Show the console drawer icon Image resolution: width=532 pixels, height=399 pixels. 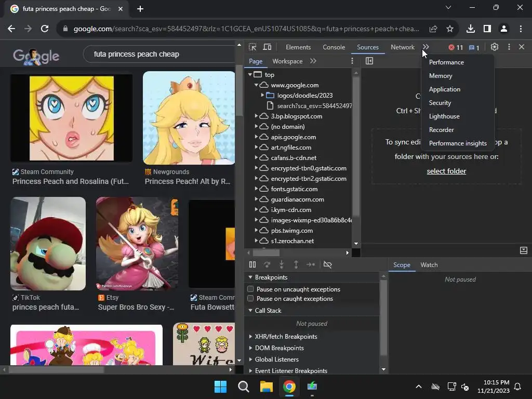(524, 250)
